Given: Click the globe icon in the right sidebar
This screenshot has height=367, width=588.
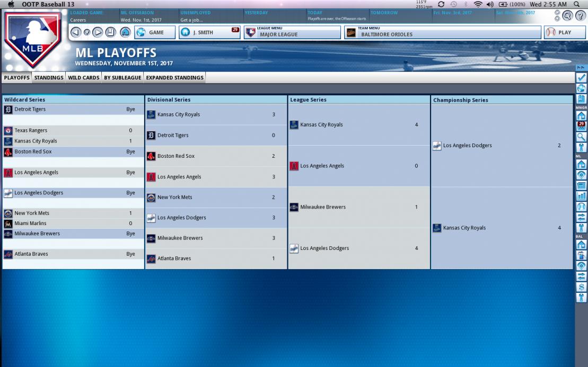Looking at the screenshot, I should point(581,88).
